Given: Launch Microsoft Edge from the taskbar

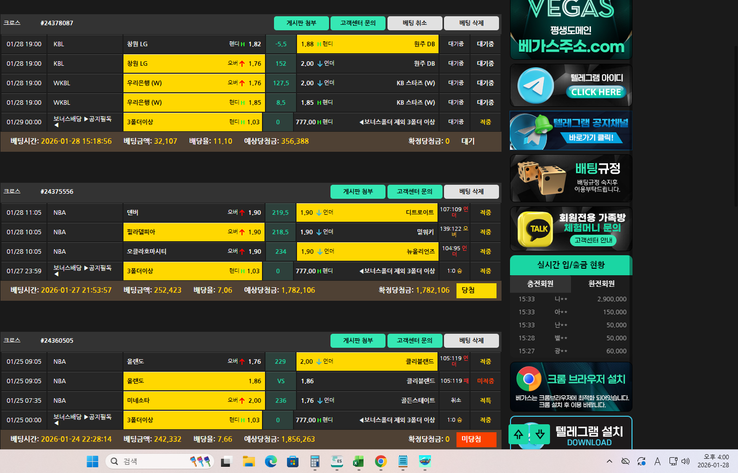Looking at the screenshot, I should click(270, 461).
